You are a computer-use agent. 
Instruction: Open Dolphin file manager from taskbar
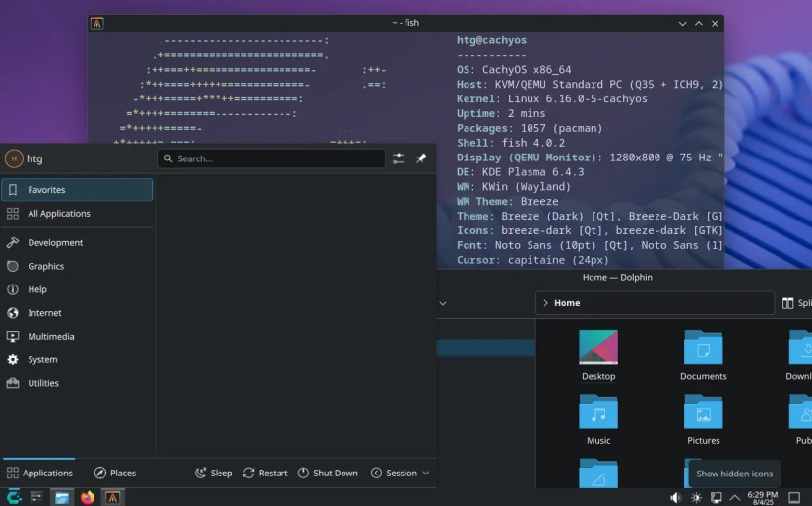(62, 498)
